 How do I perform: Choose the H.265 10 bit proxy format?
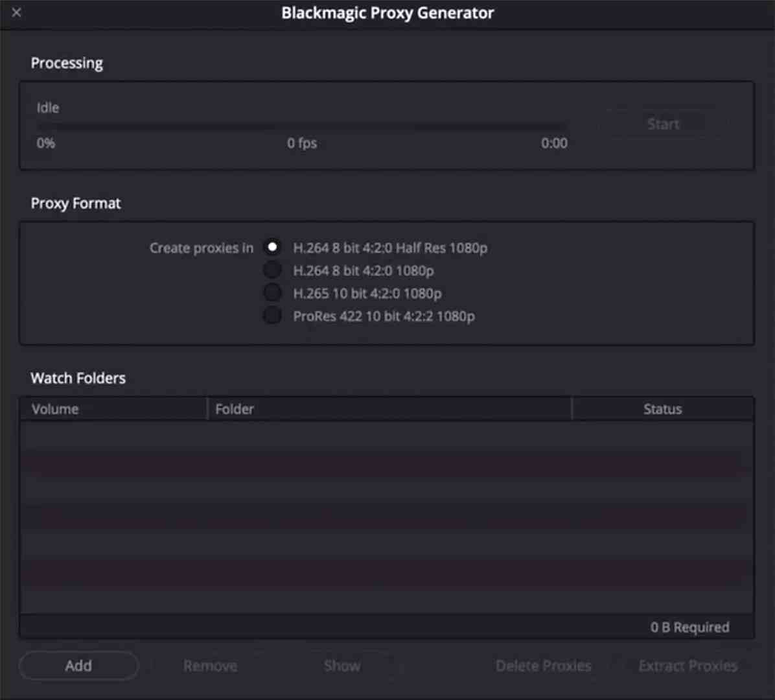pos(273,292)
